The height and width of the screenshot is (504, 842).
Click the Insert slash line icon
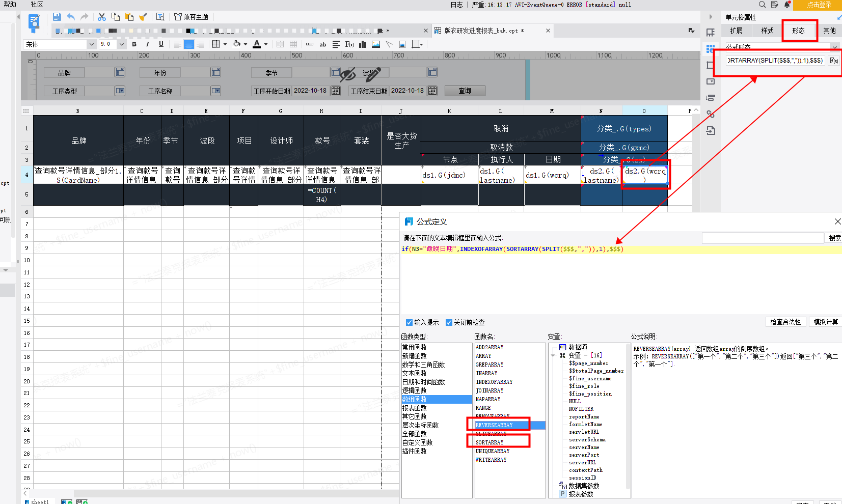[389, 44]
